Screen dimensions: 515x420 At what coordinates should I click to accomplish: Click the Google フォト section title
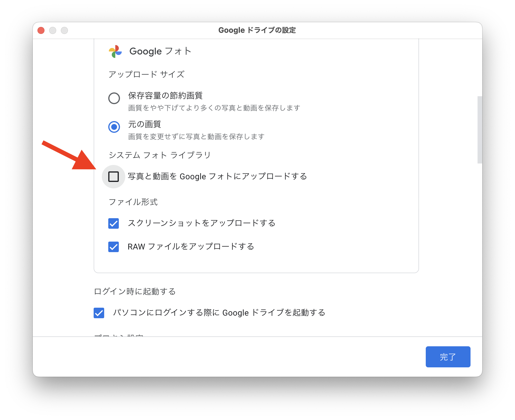click(x=160, y=51)
